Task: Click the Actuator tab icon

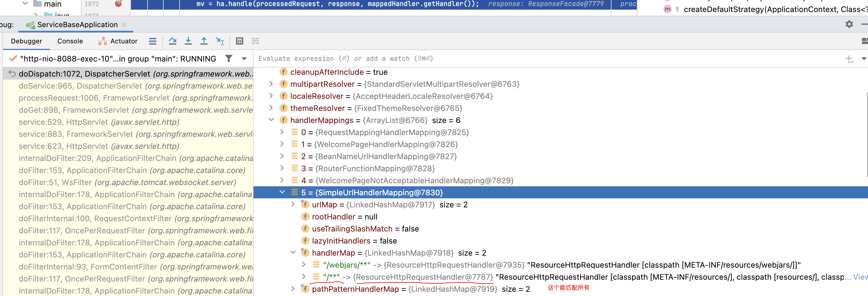Action: (102, 41)
